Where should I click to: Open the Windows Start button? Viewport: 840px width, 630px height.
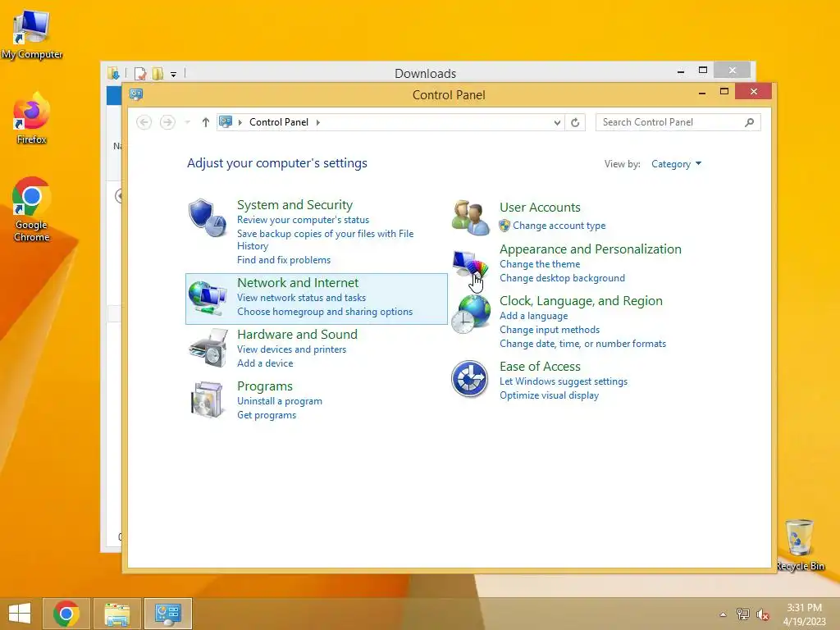coord(20,614)
